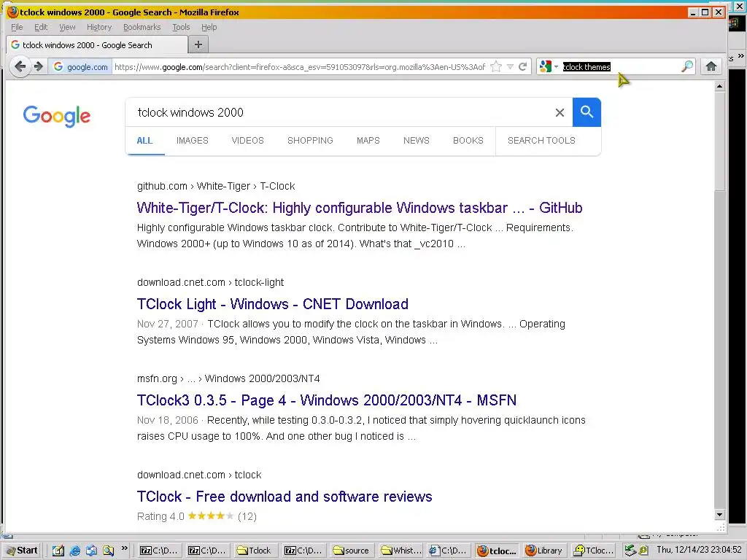This screenshot has height=560, width=747.
Task: Open the View menu
Action: [x=67, y=27]
